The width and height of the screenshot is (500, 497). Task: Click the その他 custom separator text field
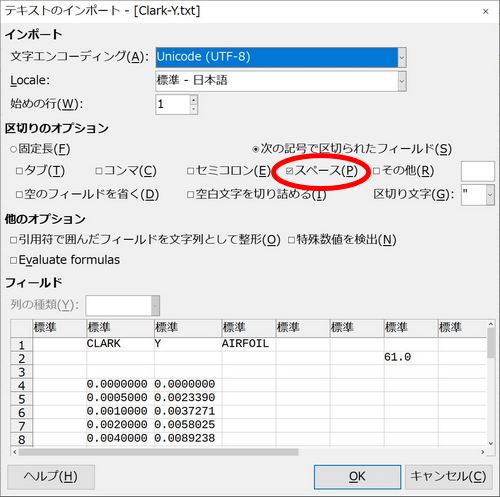(x=477, y=171)
